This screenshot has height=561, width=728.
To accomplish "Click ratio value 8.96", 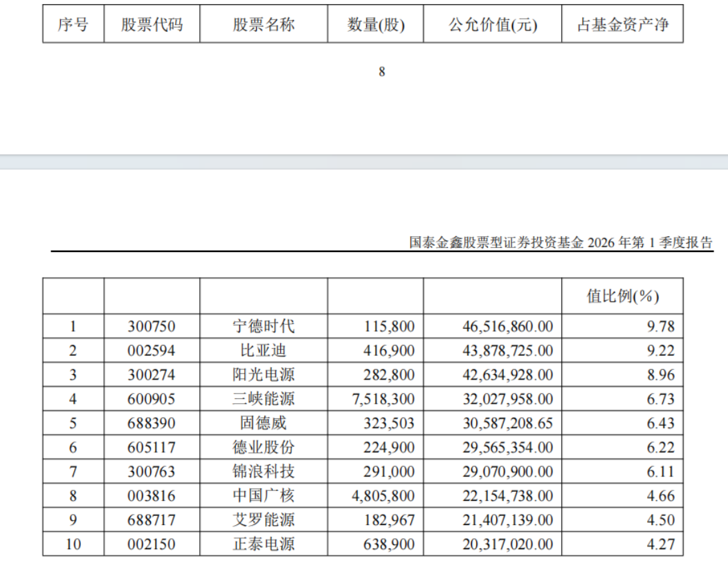I will [661, 375].
